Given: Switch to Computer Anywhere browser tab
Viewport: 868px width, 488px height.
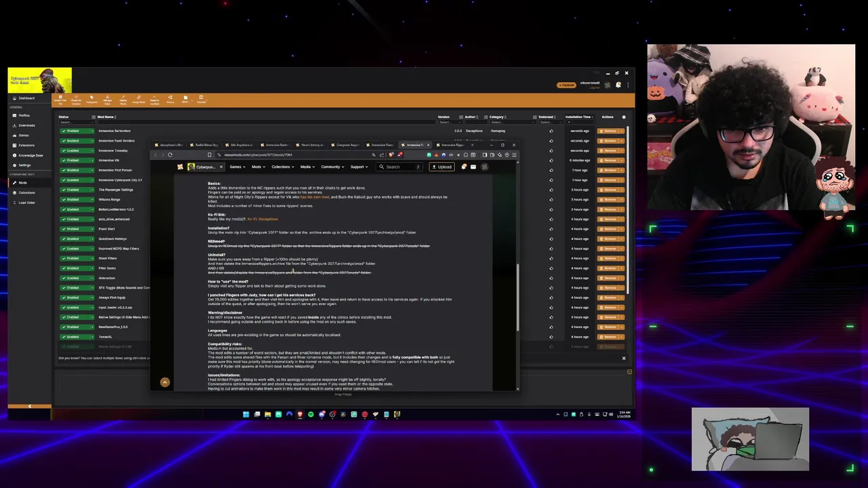Looking at the screenshot, I should tap(347, 145).
